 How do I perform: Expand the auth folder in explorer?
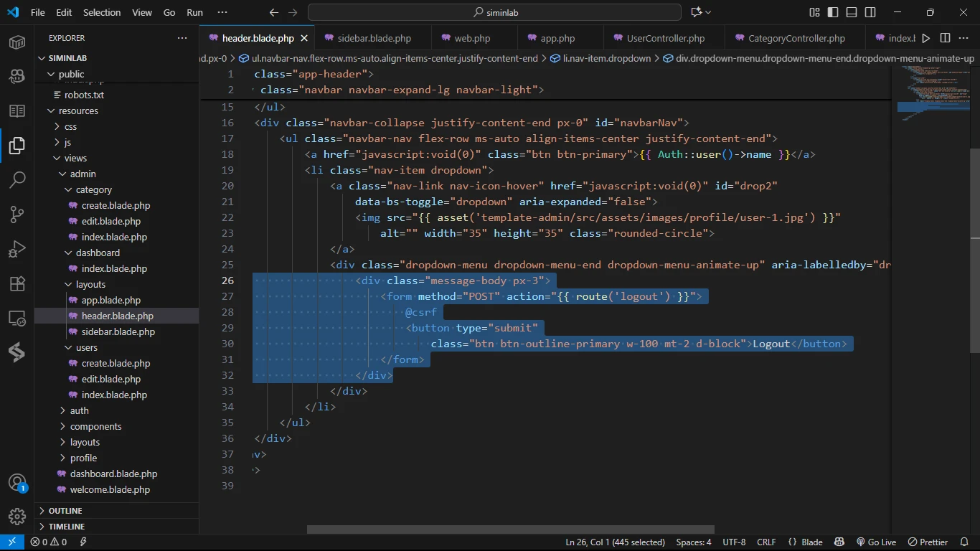click(79, 410)
